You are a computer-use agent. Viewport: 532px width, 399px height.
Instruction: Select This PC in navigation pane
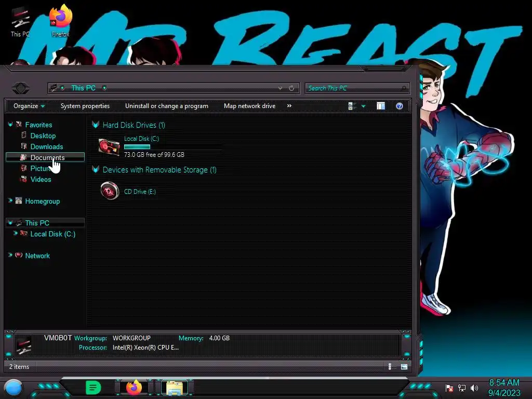(37, 223)
